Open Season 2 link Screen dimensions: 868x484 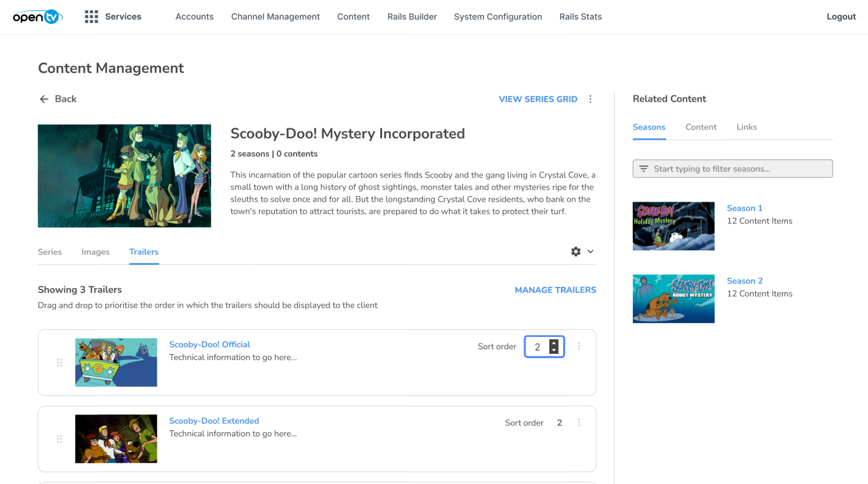tap(745, 281)
